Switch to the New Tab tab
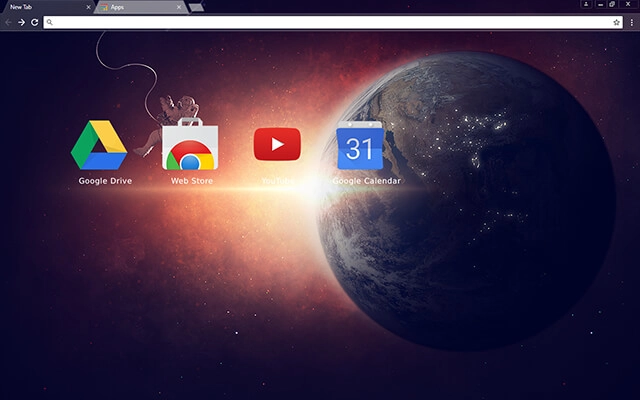 coord(47,7)
